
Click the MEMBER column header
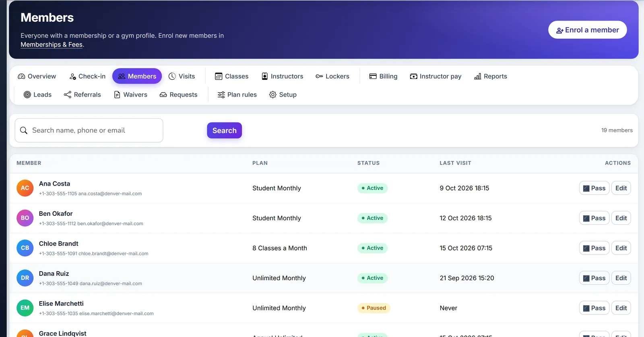(29, 163)
